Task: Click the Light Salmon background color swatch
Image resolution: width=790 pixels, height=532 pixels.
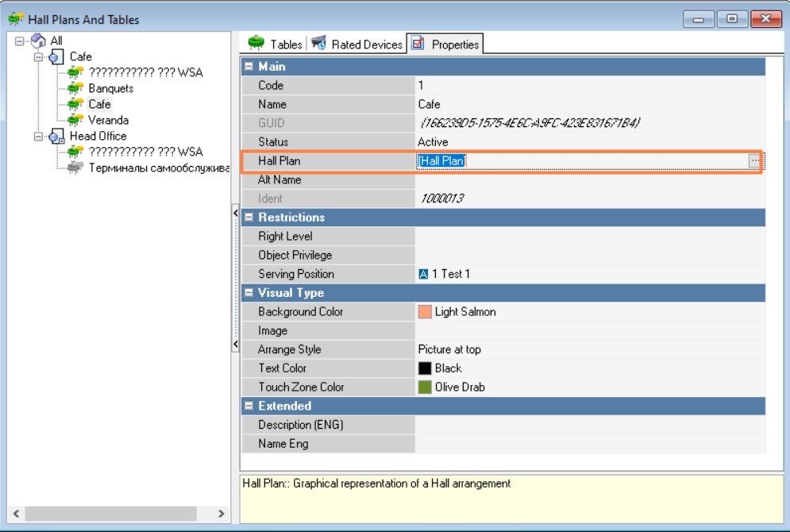Action: [425, 312]
